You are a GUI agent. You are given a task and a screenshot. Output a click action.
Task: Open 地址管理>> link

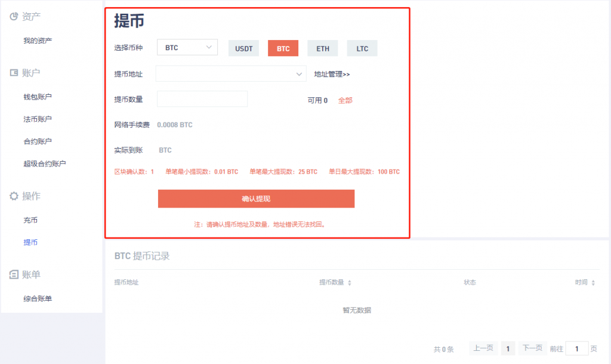(x=332, y=74)
